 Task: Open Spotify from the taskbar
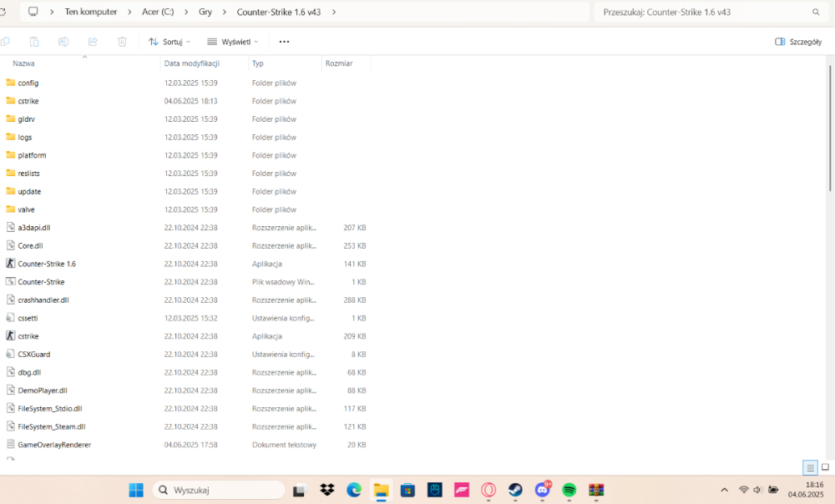pyautogui.click(x=569, y=490)
